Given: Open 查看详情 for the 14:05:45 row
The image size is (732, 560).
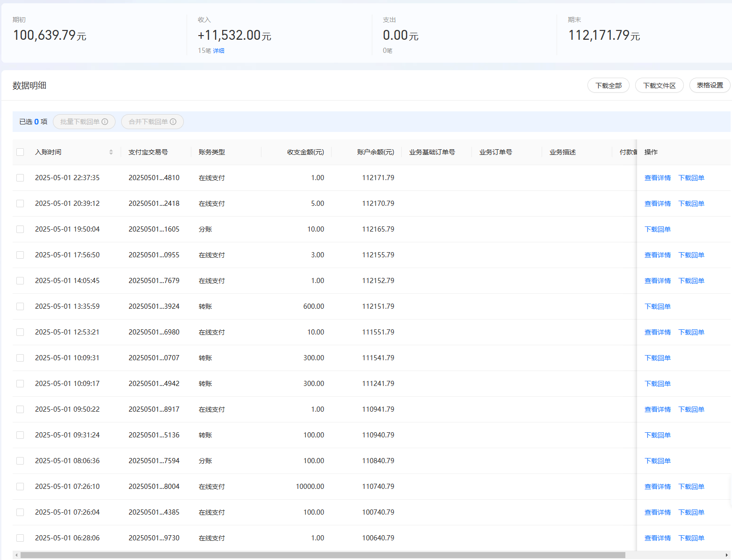Looking at the screenshot, I should [x=658, y=281].
